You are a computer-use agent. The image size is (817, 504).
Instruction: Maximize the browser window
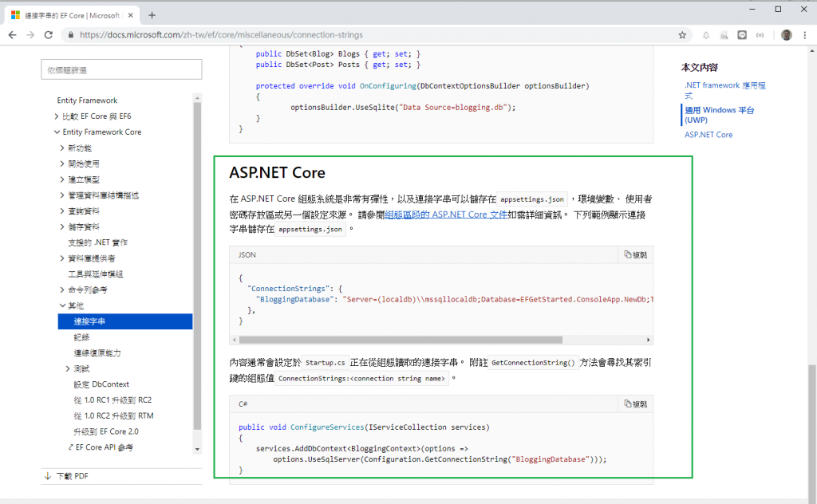778,9
